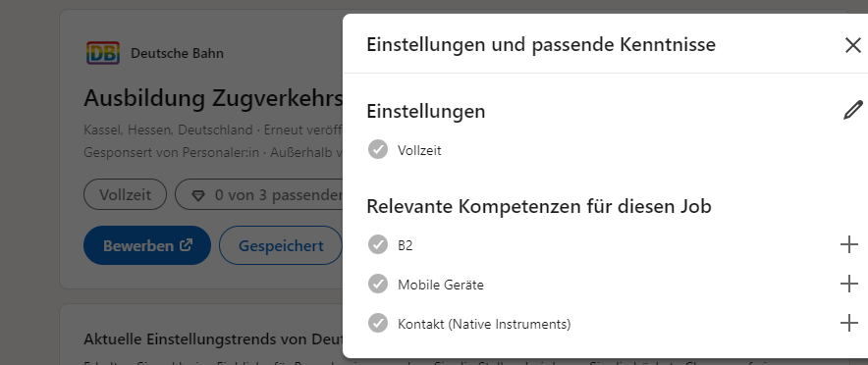Open the Deutsche Bahn company link
The image size is (868, 365).
[177, 54]
